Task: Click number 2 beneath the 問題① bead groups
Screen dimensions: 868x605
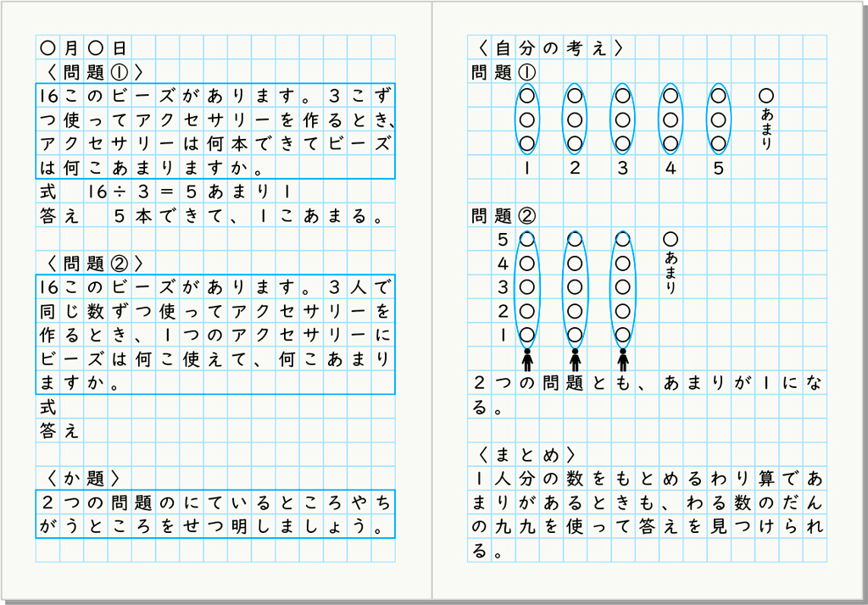Action: click(x=575, y=168)
